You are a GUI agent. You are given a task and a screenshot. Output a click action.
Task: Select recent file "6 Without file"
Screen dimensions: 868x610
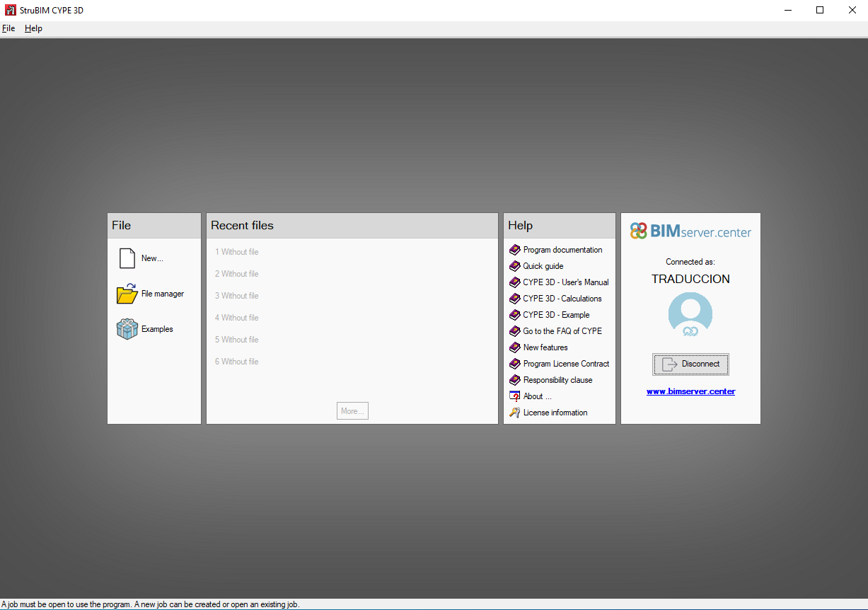(237, 362)
